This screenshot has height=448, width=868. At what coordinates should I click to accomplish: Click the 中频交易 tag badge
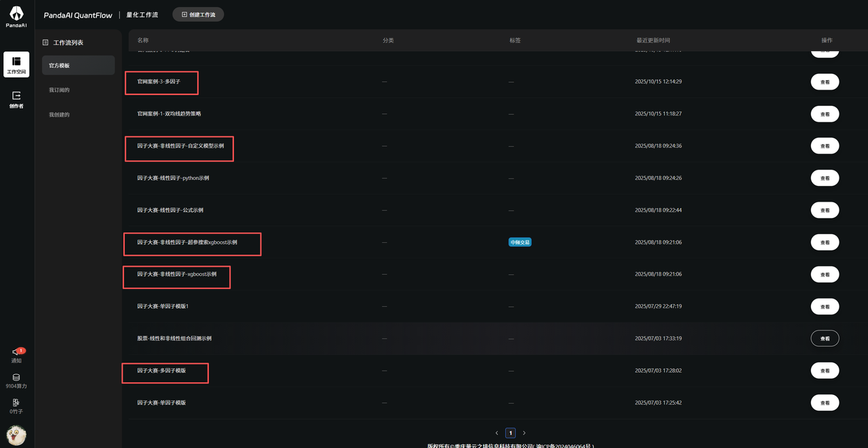[x=520, y=242]
